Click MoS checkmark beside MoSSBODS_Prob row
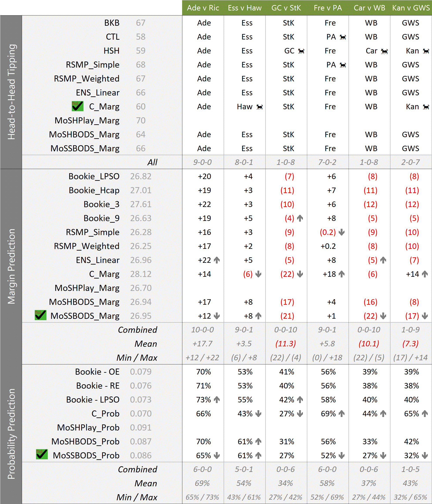Screen dimensions: 432x504 point(42,454)
